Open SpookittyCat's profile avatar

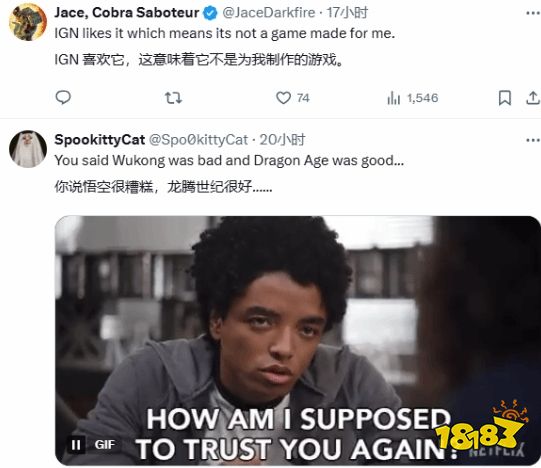pyautogui.click(x=28, y=149)
